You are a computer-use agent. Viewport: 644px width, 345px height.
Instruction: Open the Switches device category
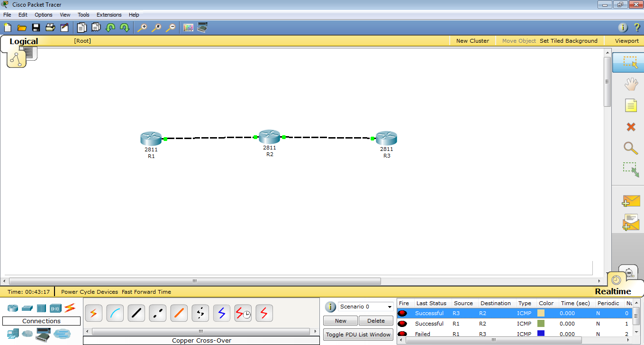click(x=27, y=308)
